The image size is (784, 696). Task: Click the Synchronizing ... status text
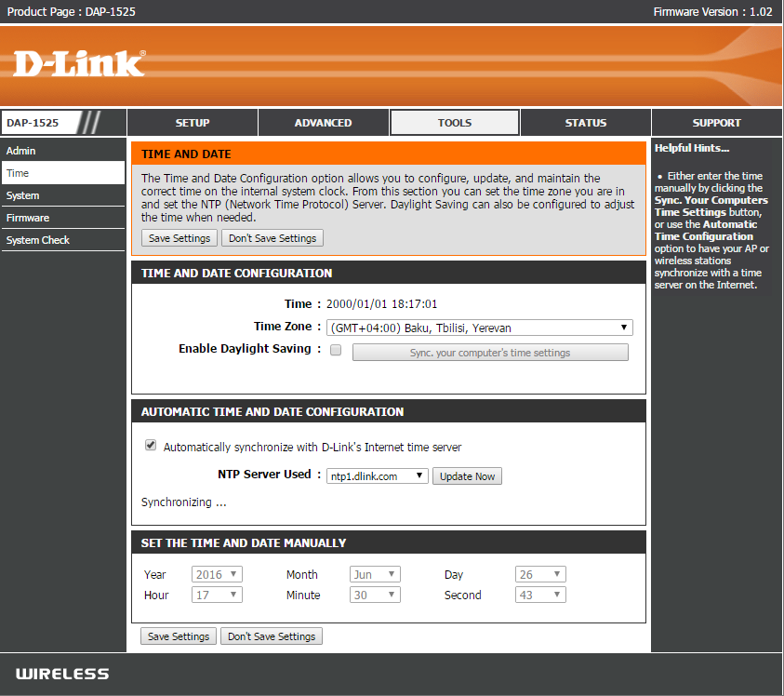tap(183, 502)
